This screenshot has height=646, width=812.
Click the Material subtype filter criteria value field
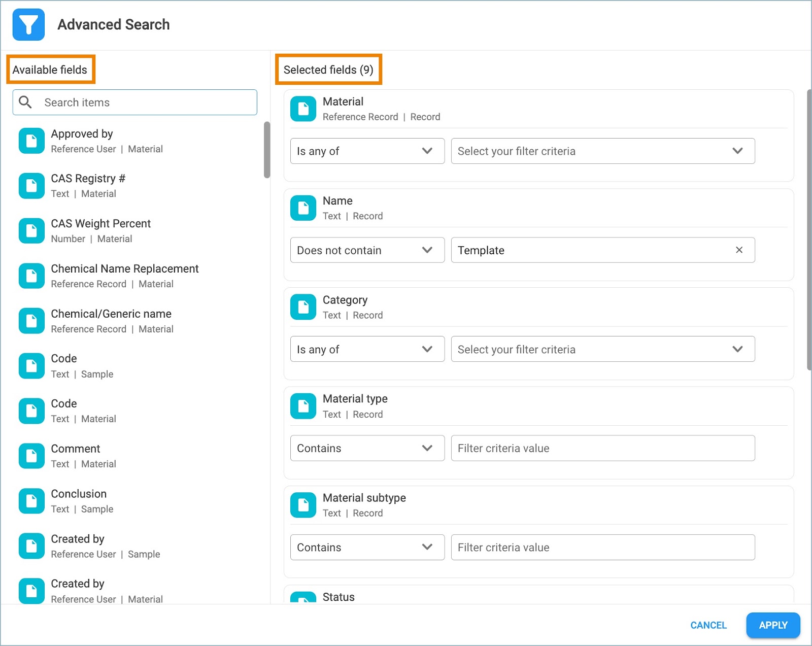click(x=603, y=547)
